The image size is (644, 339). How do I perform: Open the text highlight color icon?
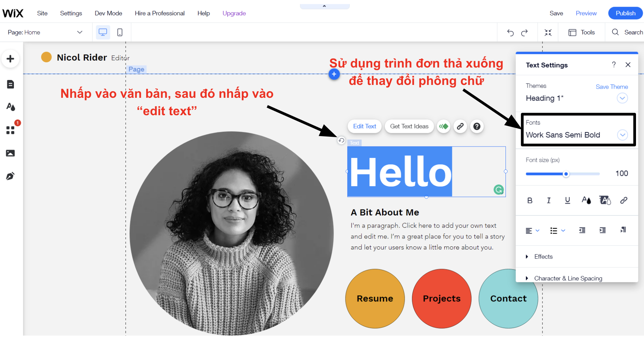point(605,200)
